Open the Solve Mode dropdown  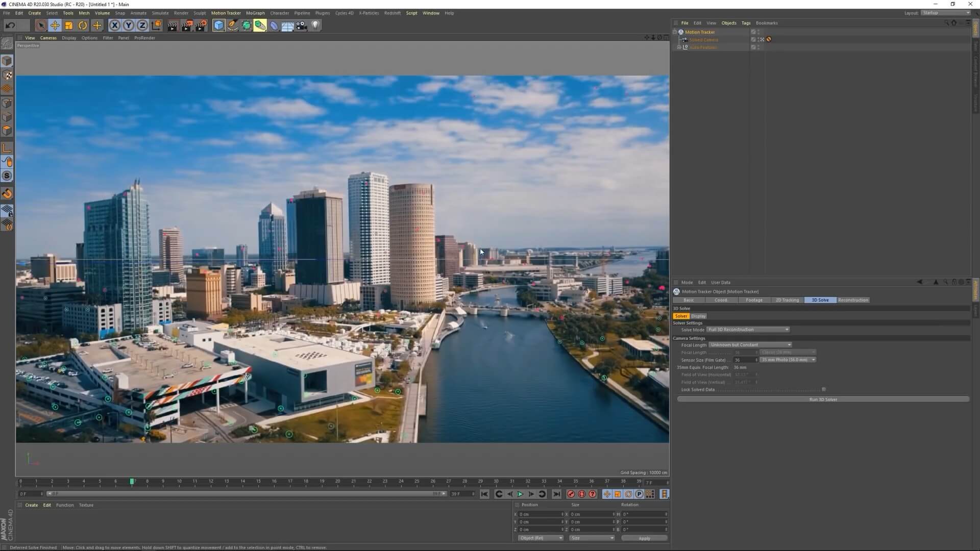(748, 330)
